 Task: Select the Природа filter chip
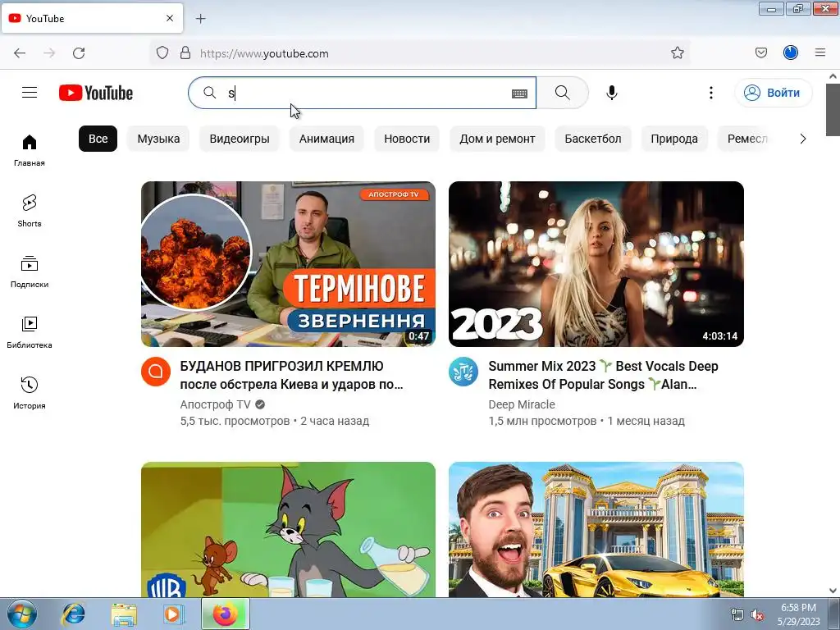coord(674,139)
